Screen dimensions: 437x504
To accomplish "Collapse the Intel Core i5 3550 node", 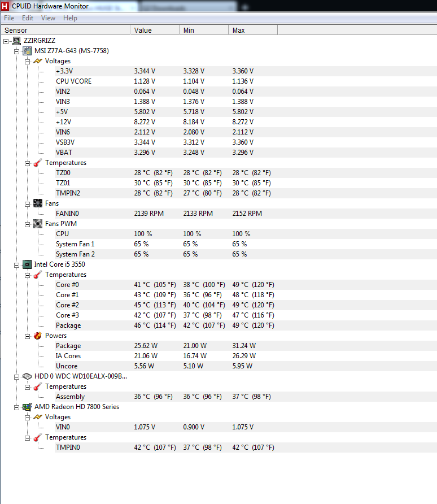I will pyautogui.click(x=17, y=265).
